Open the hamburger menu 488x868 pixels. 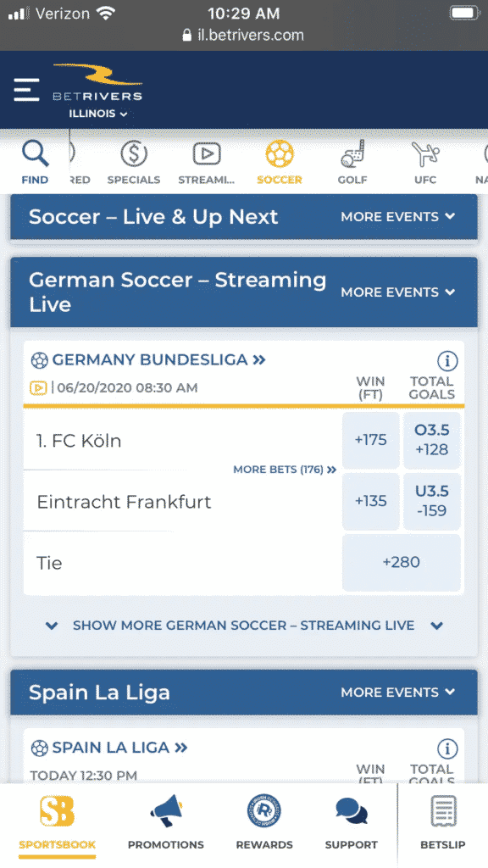click(26, 90)
